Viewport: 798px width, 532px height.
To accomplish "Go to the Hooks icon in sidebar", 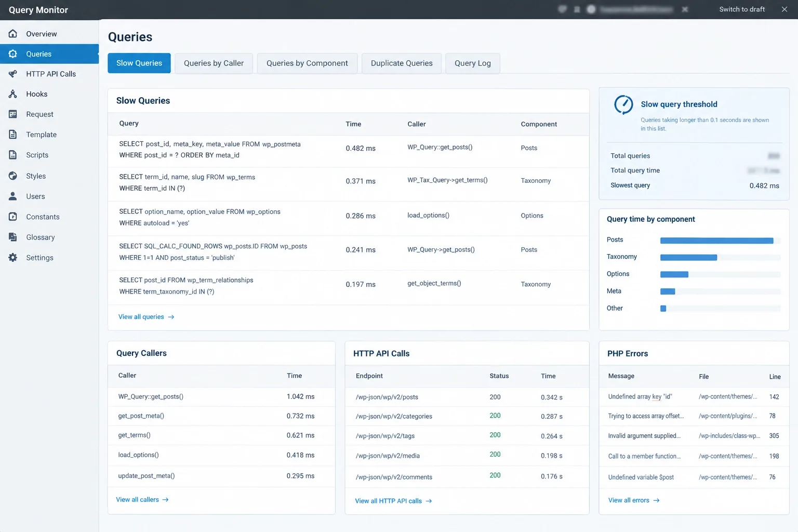I will (x=13, y=94).
